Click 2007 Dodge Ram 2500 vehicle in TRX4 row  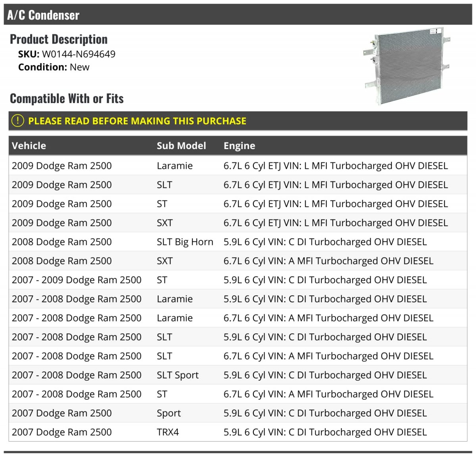point(62,432)
